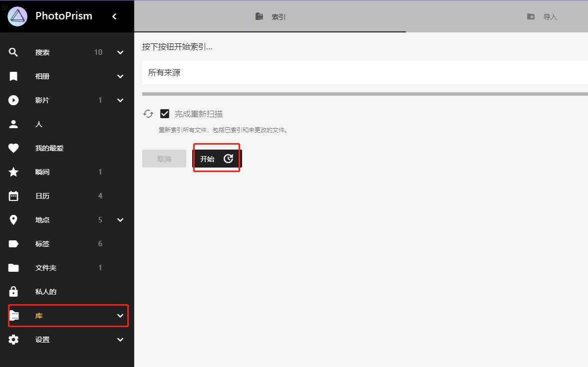Select the 搜索 magnifier icon in the sidebar
Screen dimensions: 588x367
click(x=13, y=52)
